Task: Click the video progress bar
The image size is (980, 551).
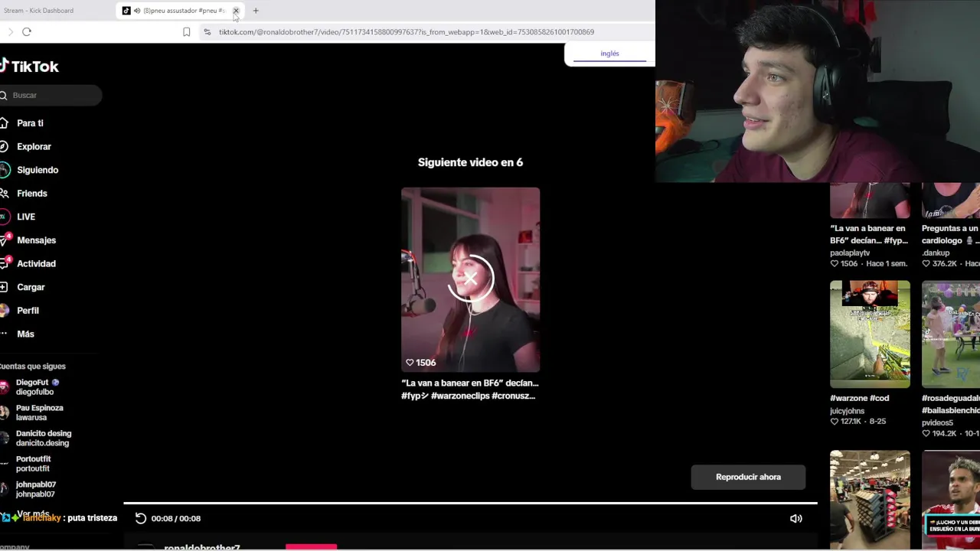Action: [x=470, y=503]
